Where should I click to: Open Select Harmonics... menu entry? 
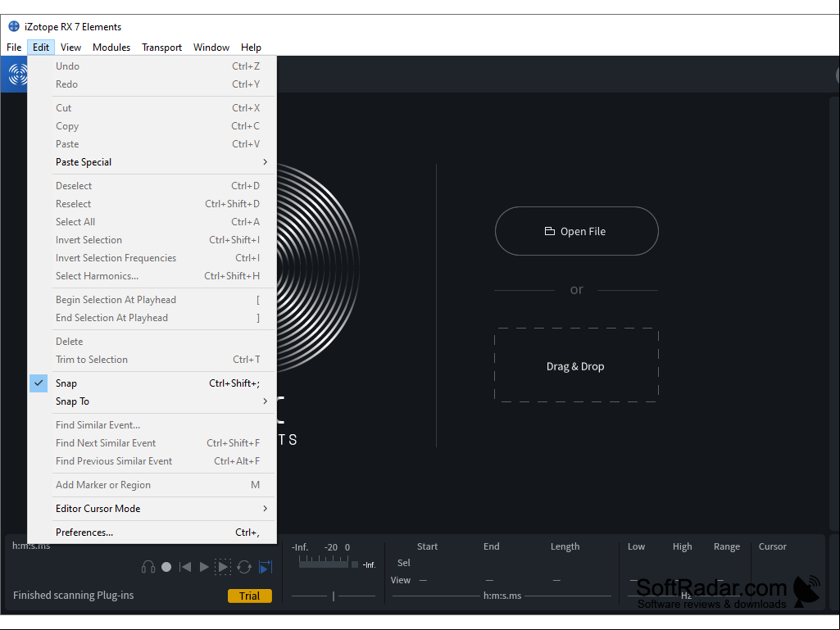[152, 276]
